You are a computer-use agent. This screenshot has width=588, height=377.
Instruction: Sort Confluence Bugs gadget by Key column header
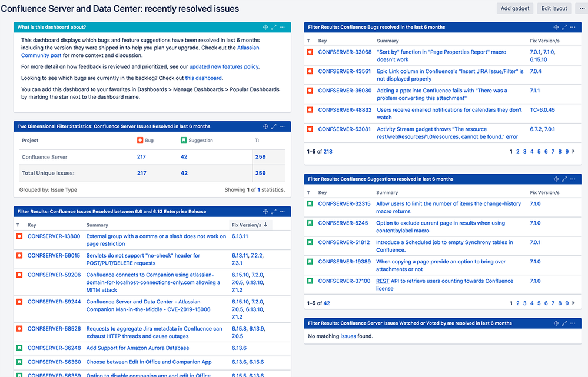[323, 41]
